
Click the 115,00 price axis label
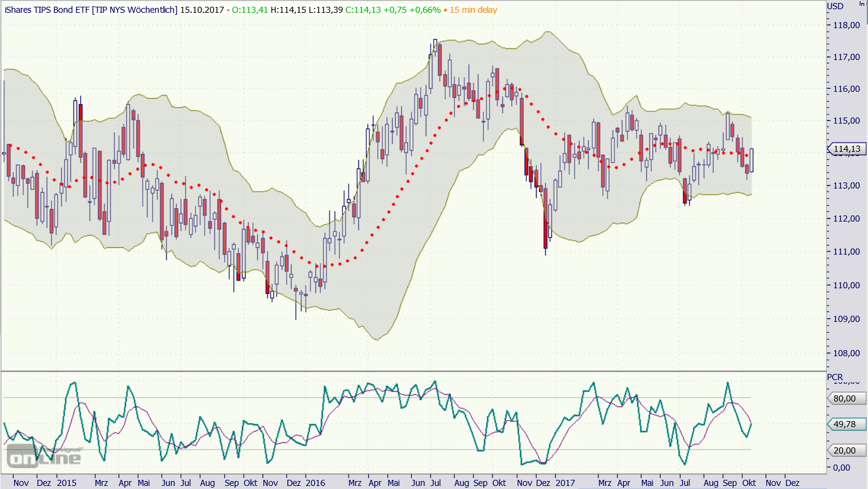coord(845,121)
